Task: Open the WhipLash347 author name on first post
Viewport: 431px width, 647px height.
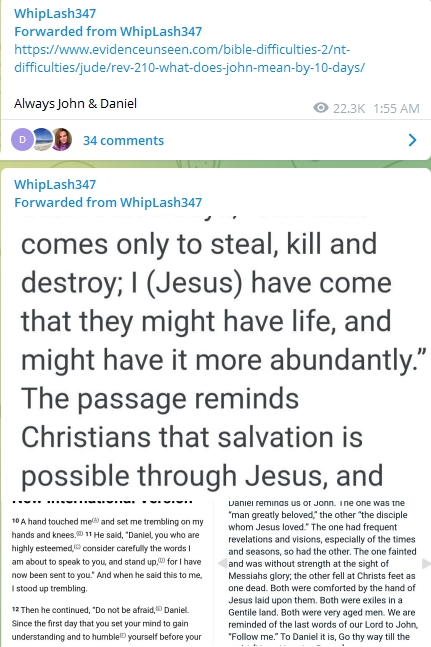Action: click(x=55, y=13)
